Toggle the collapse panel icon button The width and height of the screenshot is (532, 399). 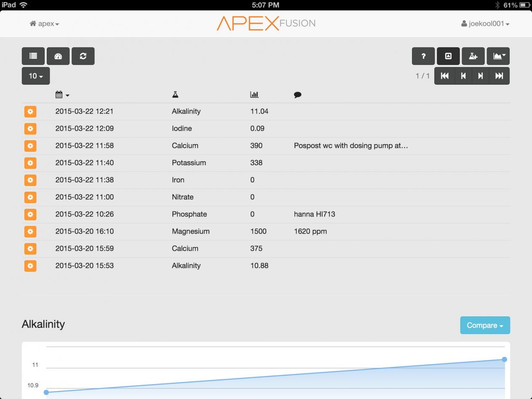tap(448, 56)
